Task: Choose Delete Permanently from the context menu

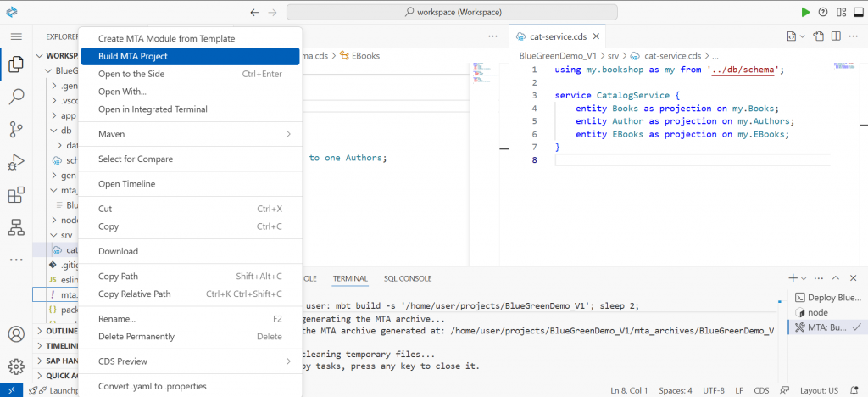Action: click(190, 336)
